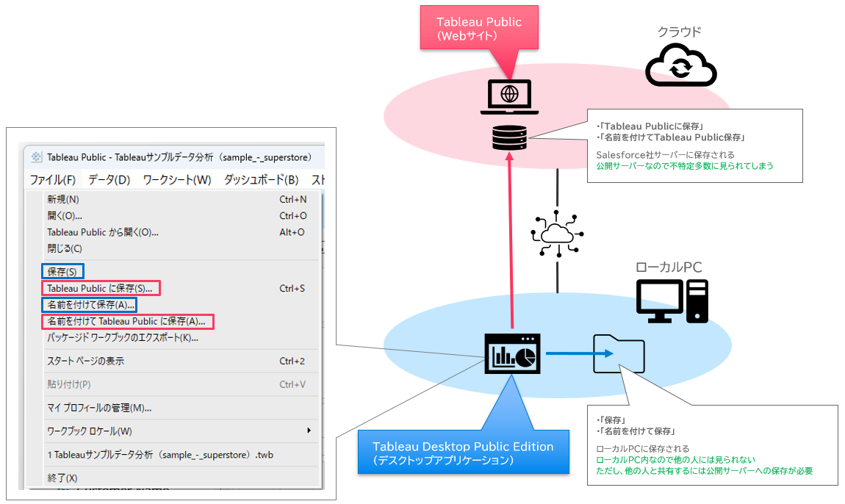Click the cloud sync icon
This screenshot has width=845, height=504.
coord(680,65)
